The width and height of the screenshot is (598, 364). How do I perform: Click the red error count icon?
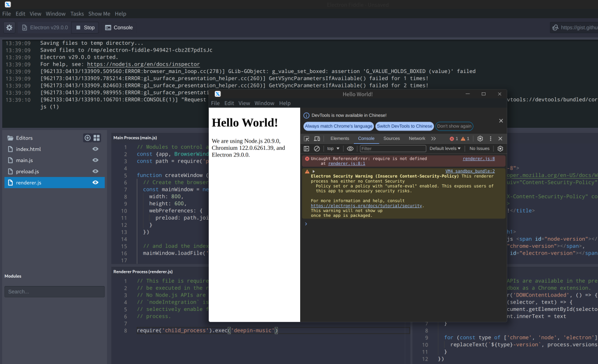pyautogui.click(x=452, y=139)
